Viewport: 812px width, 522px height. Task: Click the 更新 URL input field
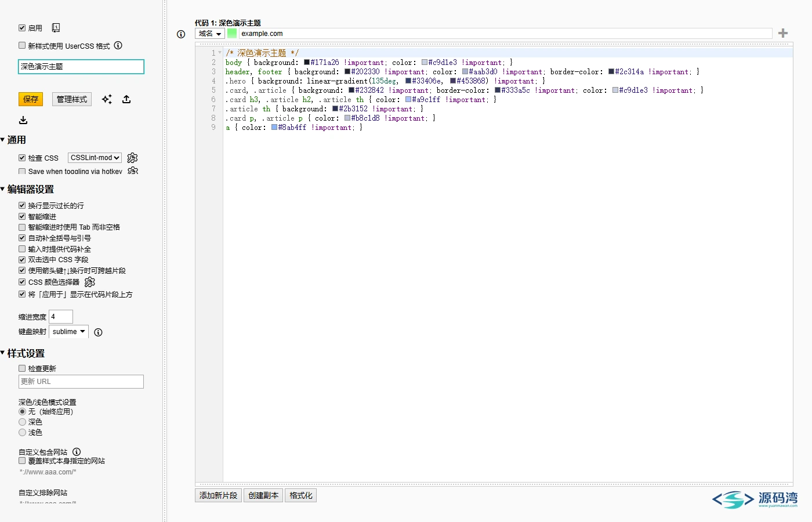coord(81,382)
